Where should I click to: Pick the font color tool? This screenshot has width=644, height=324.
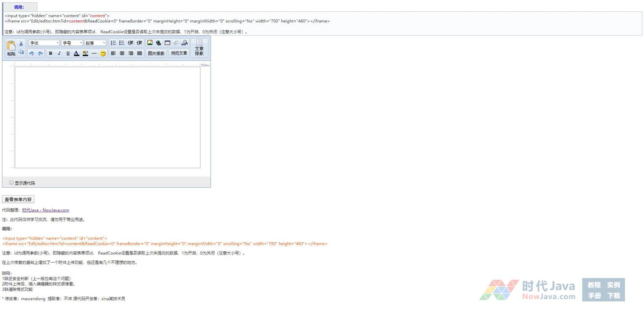pyautogui.click(x=76, y=54)
